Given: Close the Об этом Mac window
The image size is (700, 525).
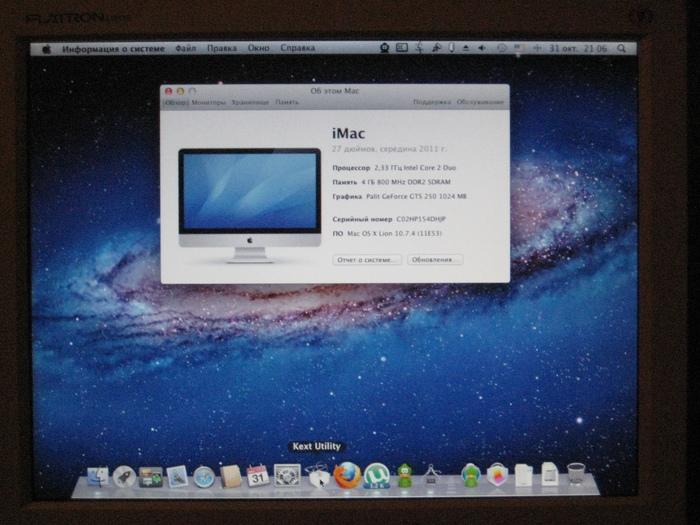Looking at the screenshot, I should coord(168,92).
